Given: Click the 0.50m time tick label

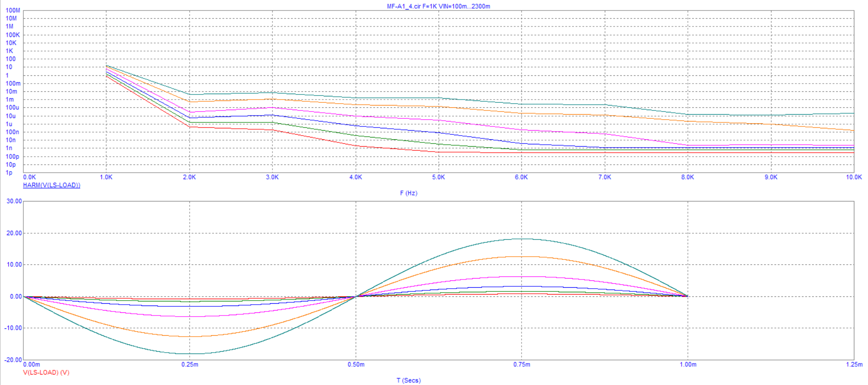Looking at the screenshot, I should [356, 364].
